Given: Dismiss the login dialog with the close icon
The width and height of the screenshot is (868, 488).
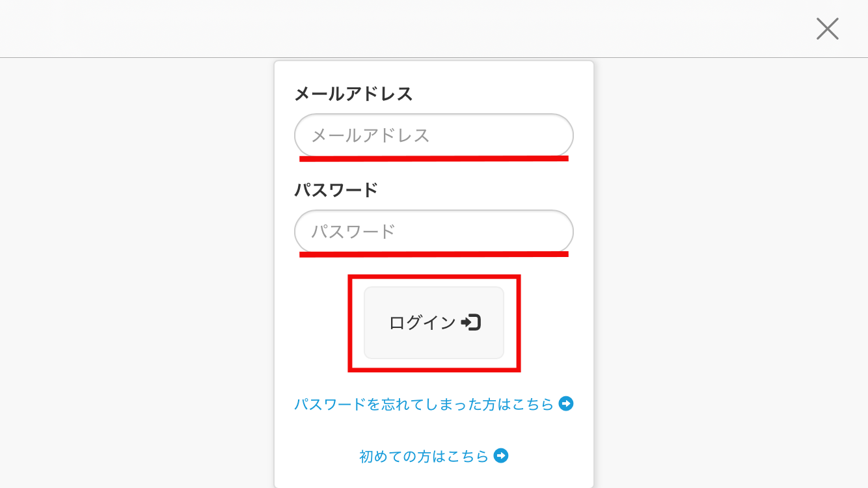Looking at the screenshot, I should (827, 29).
